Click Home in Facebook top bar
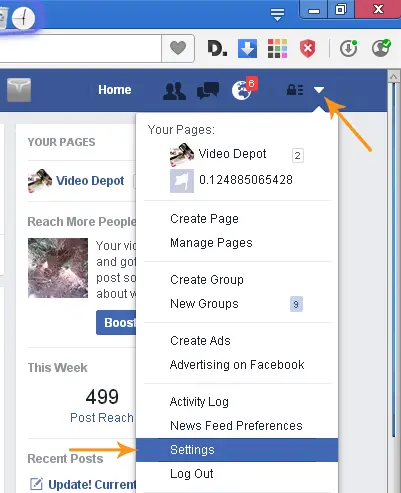Screen dimensions: 401x493 coord(115,90)
